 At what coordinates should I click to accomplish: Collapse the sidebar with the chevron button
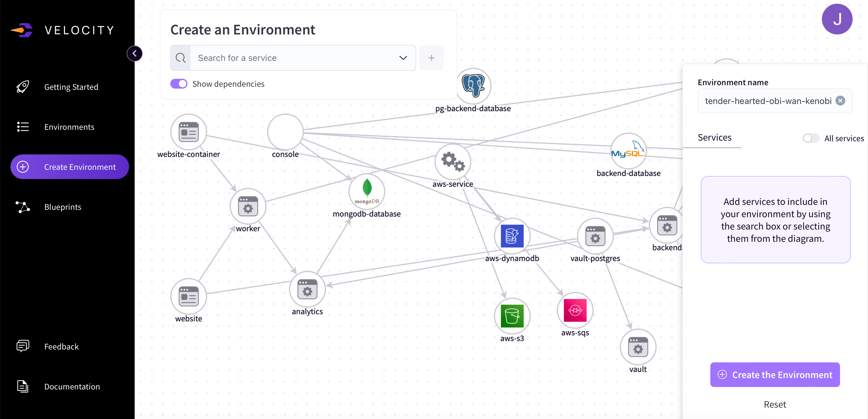point(134,53)
